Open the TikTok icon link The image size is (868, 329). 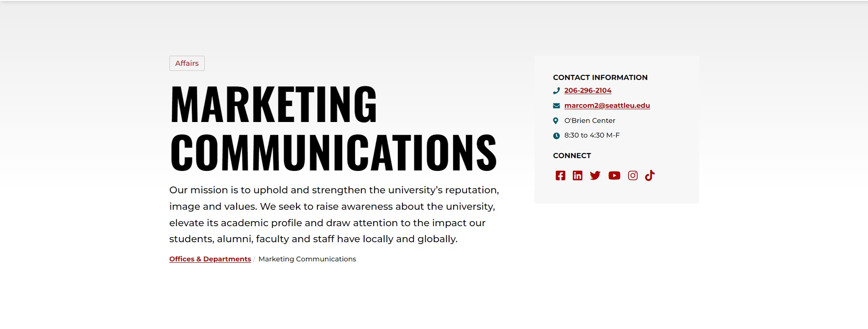tap(650, 175)
